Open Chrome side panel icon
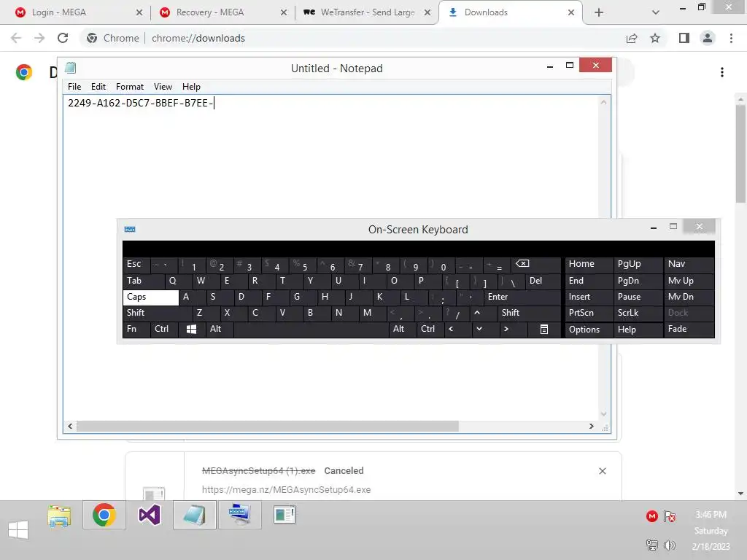Viewport: 747px width, 560px height. click(684, 38)
